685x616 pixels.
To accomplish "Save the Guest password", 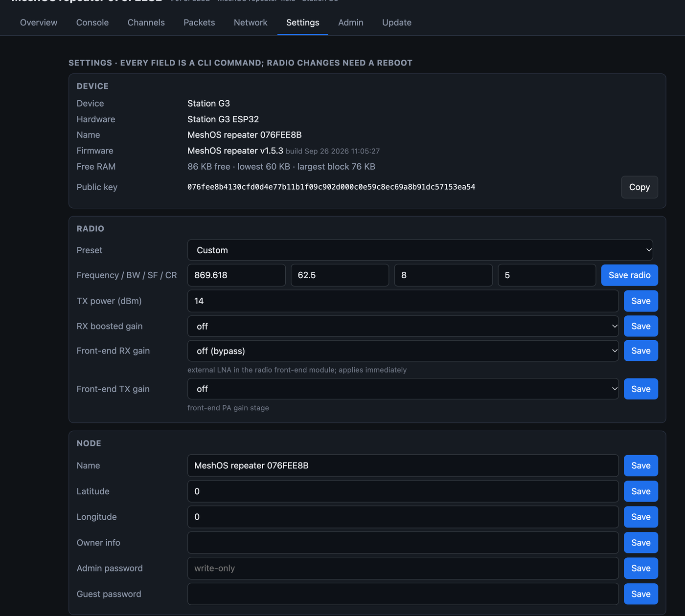I will 640,594.
